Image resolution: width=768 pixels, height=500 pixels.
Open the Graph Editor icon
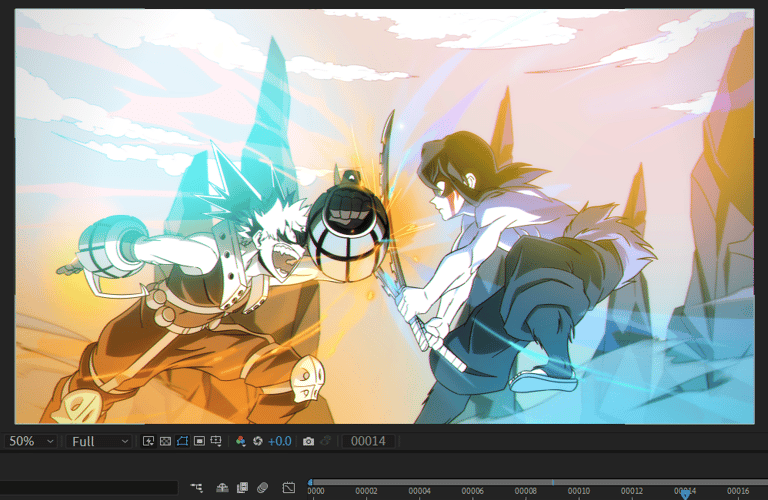289,487
